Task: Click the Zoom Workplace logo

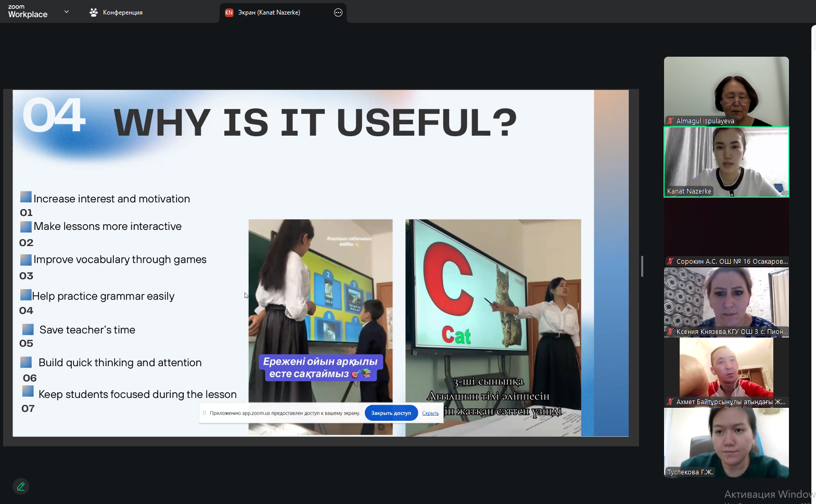Action: (x=28, y=11)
